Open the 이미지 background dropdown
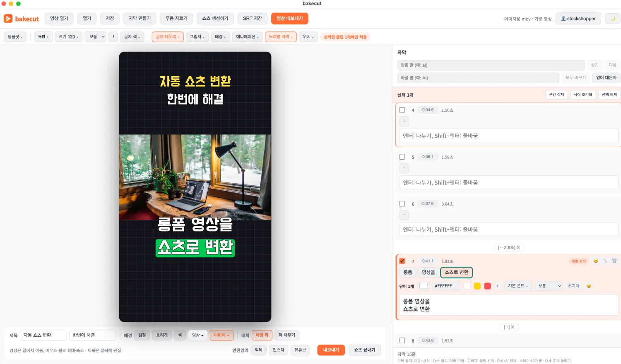This screenshot has height=364, width=621. tap(222, 335)
